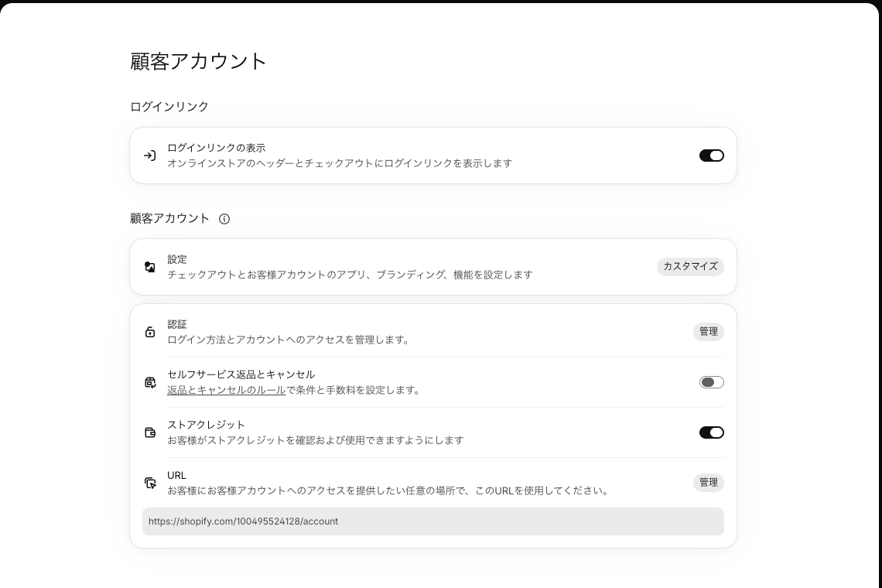Click the branding icon beside 設定
The image size is (882, 588).
coord(149,267)
